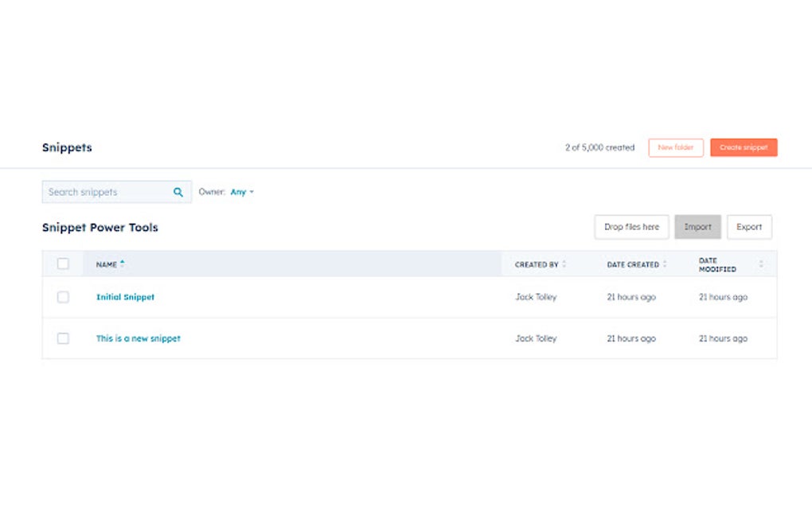Toggle the ascending sort arrow on Name
This screenshot has width=812, height=508.
(122, 261)
